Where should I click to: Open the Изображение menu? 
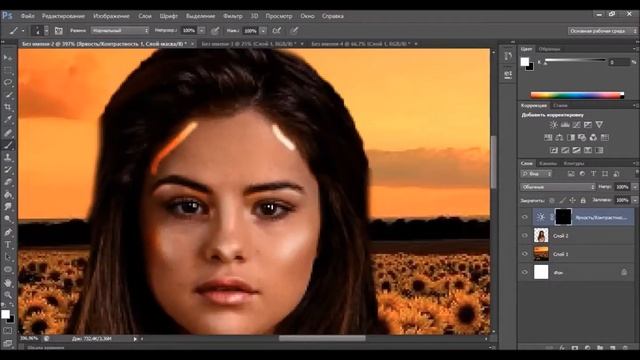point(111,16)
